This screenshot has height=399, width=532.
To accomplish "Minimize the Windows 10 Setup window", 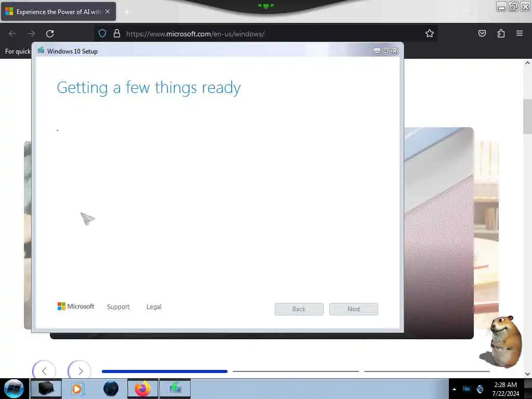I will point(377,51).
